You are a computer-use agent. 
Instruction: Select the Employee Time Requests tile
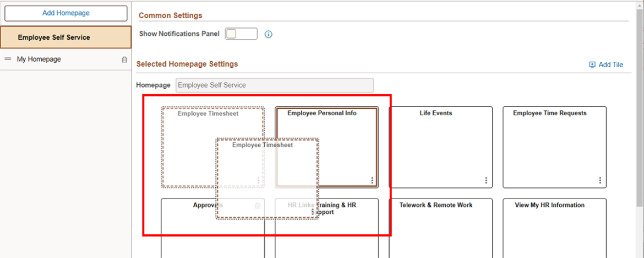tap(554, 147)
